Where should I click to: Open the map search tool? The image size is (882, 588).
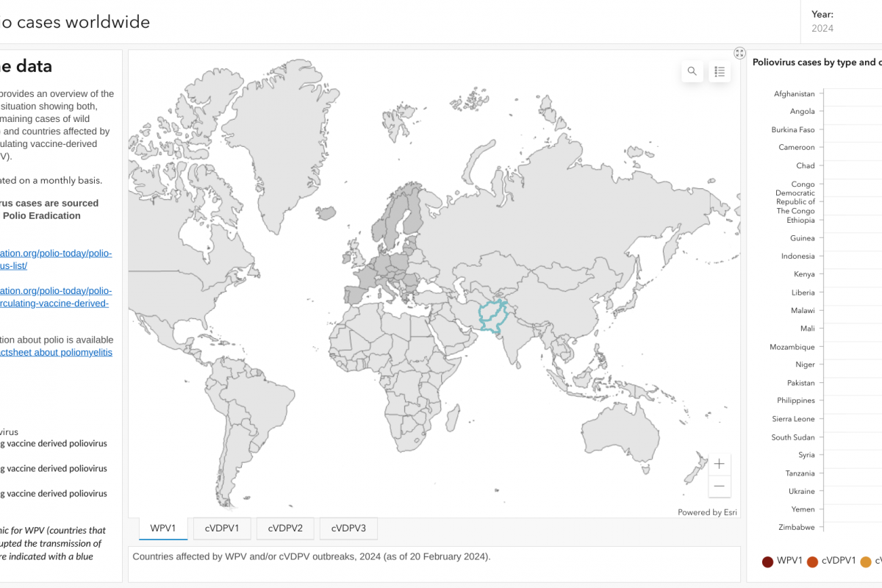pyautogui.click(x=692, y=71)
